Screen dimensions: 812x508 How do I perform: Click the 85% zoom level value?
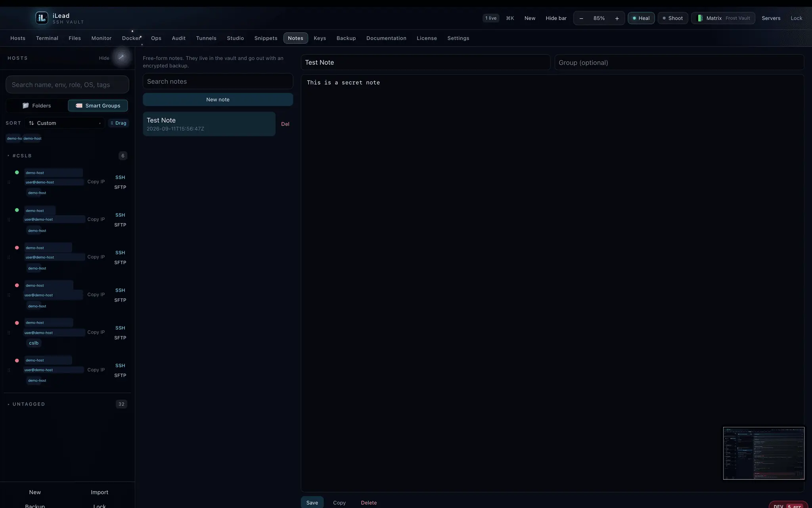pos(599,18)
